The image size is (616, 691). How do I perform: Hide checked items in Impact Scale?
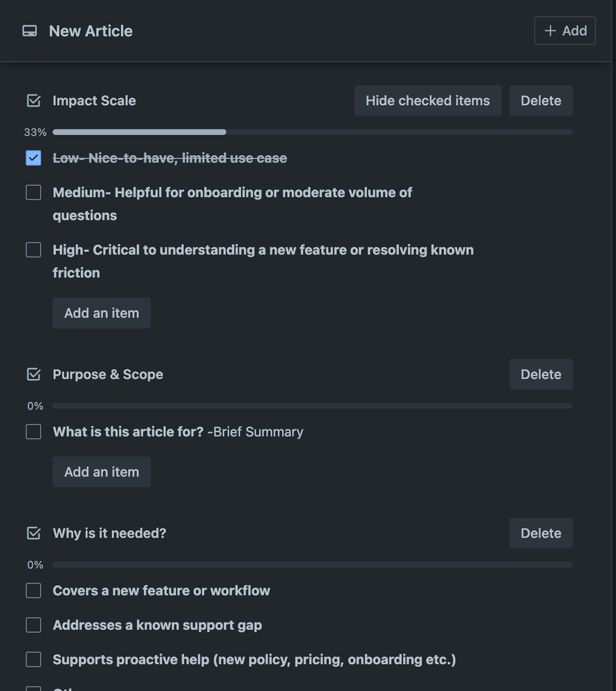(x=428, y=100)
